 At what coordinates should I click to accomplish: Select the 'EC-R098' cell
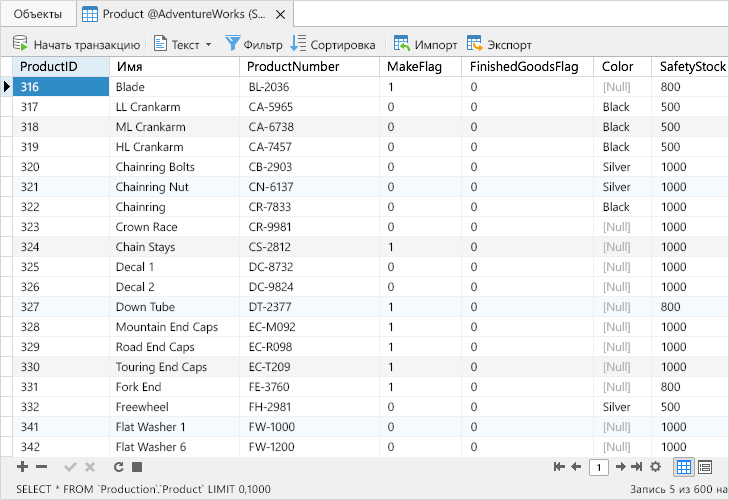(310, 347)
